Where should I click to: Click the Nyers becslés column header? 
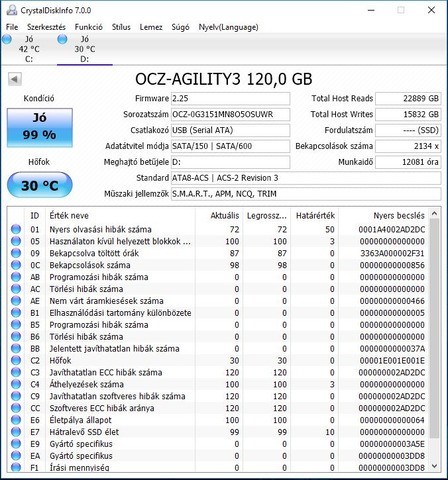[x=384, y=216]
